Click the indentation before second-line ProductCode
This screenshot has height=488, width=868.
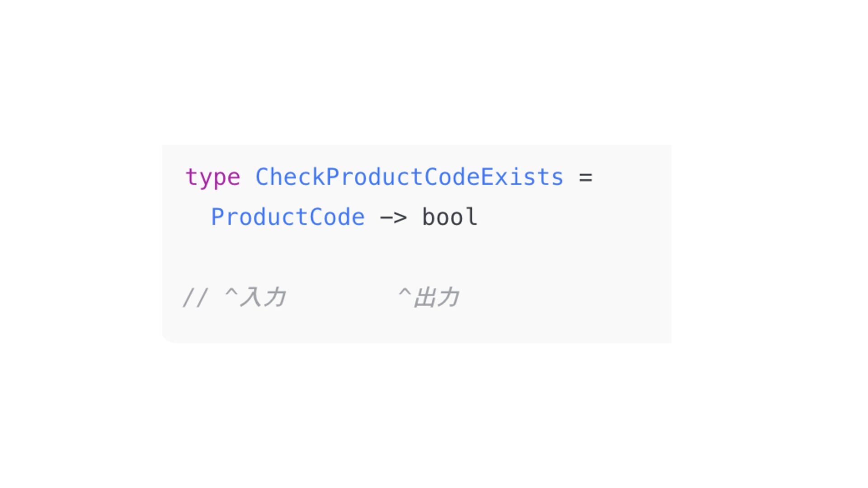pos(198,217)
